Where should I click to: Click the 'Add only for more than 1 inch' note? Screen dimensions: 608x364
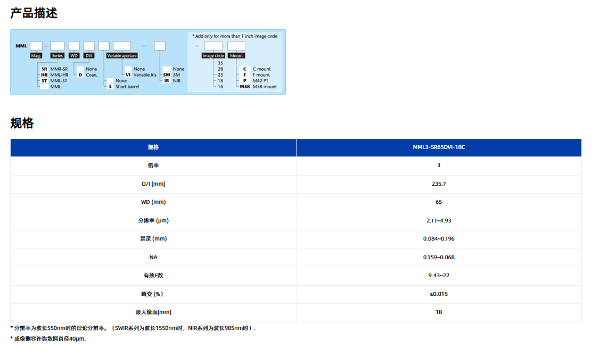point(235,36)
